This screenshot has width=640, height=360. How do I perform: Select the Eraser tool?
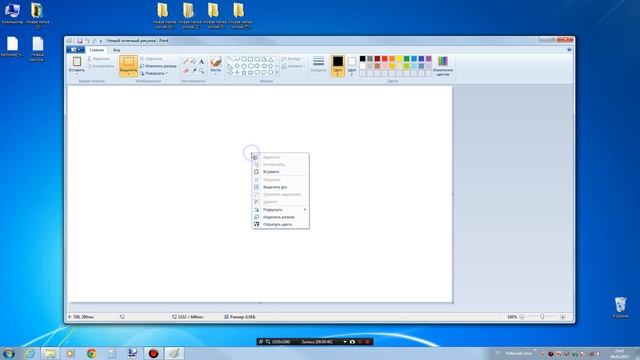tap(186, 71)
